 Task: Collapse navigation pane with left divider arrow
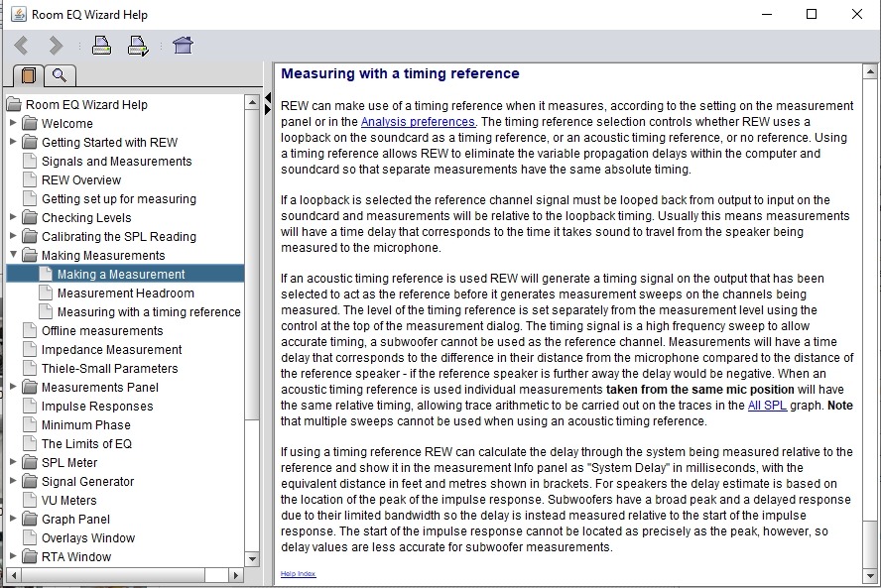tap(268, 98)
